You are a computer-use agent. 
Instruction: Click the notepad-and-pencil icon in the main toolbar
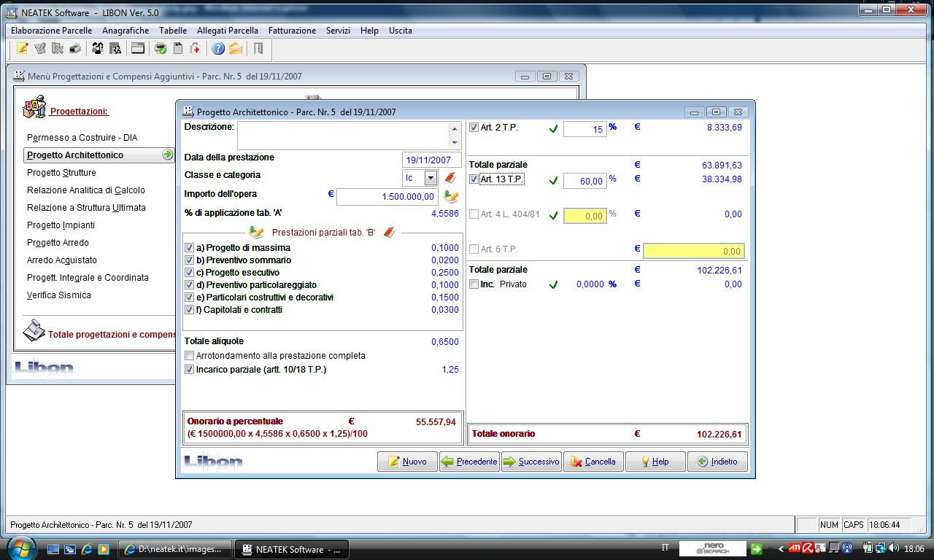[22, 49]
